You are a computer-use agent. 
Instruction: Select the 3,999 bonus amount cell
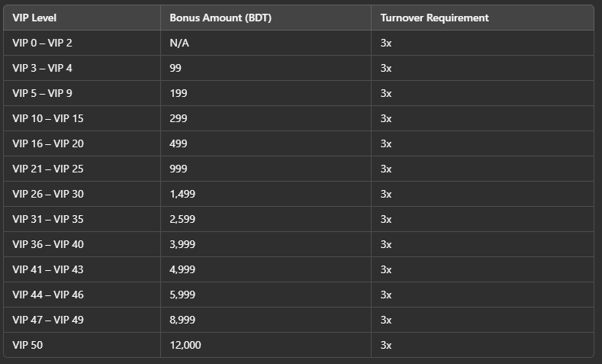coord(266,244)
